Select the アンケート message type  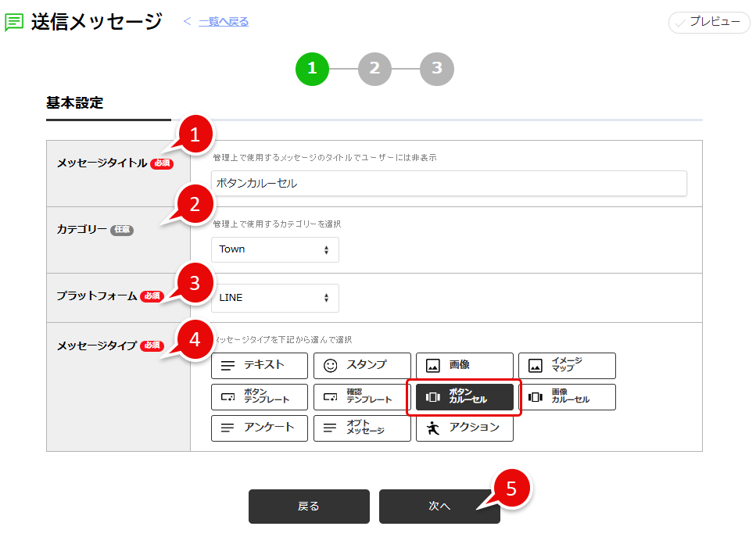[x=259, y=428]
